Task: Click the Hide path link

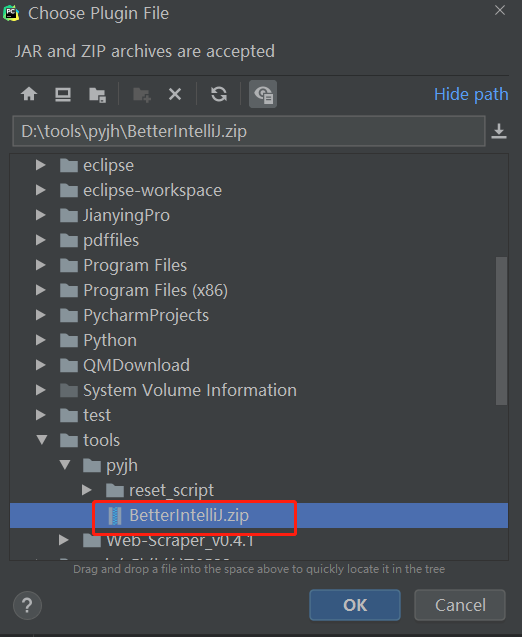Action: point(471,94)
